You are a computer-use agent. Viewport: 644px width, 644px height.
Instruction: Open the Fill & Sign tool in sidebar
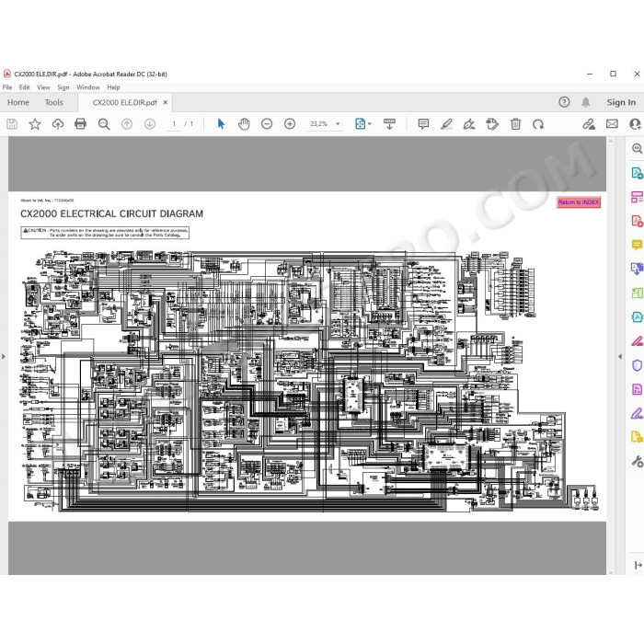tap(637, 413)
